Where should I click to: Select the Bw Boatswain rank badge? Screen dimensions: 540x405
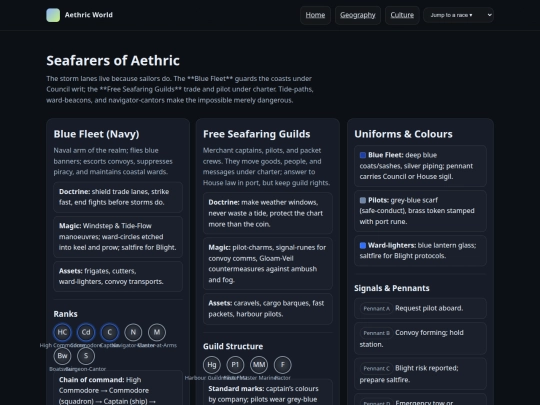tap(62, 356)
